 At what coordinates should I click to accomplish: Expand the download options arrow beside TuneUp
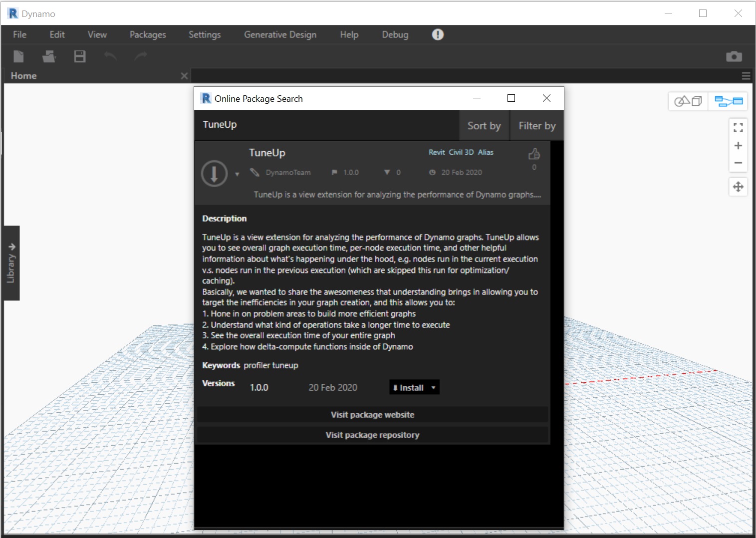click(237, 174)
